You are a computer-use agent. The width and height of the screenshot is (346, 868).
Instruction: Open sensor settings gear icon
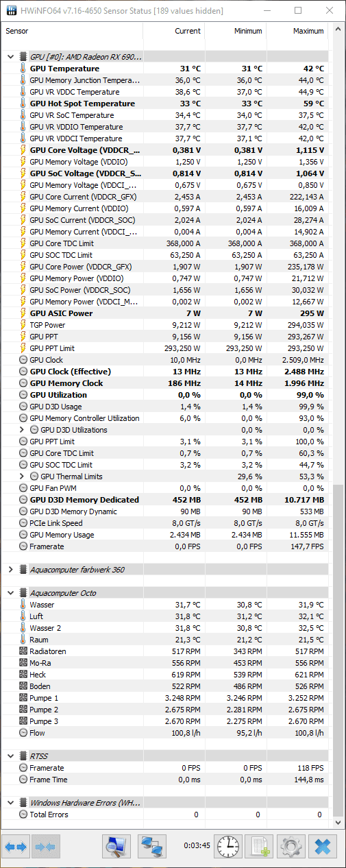291,847
